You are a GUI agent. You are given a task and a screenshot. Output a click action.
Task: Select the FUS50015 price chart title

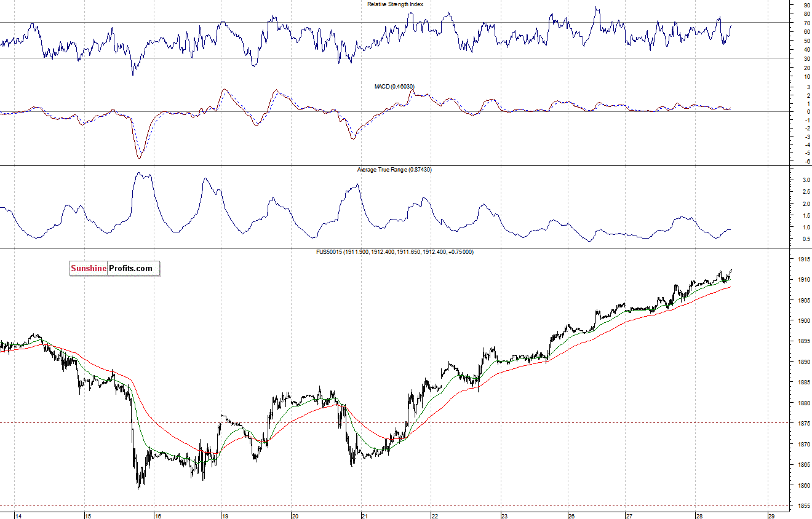click(396, 252)
